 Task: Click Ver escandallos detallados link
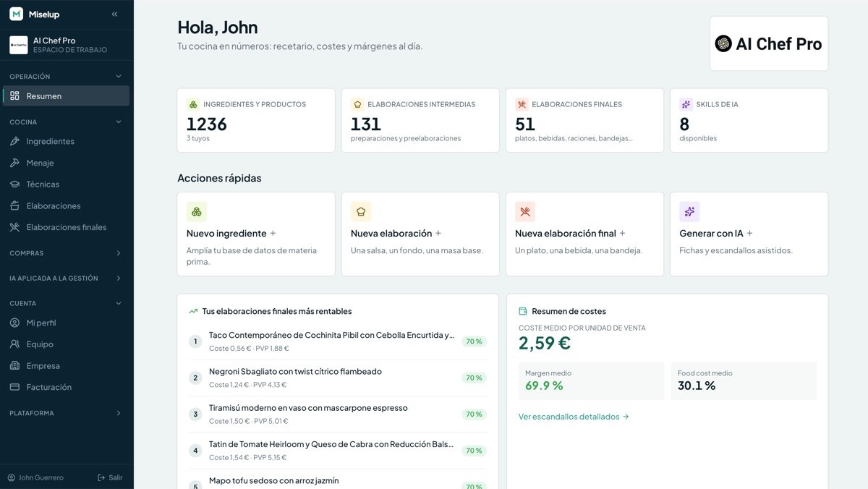tap(574, 417)
